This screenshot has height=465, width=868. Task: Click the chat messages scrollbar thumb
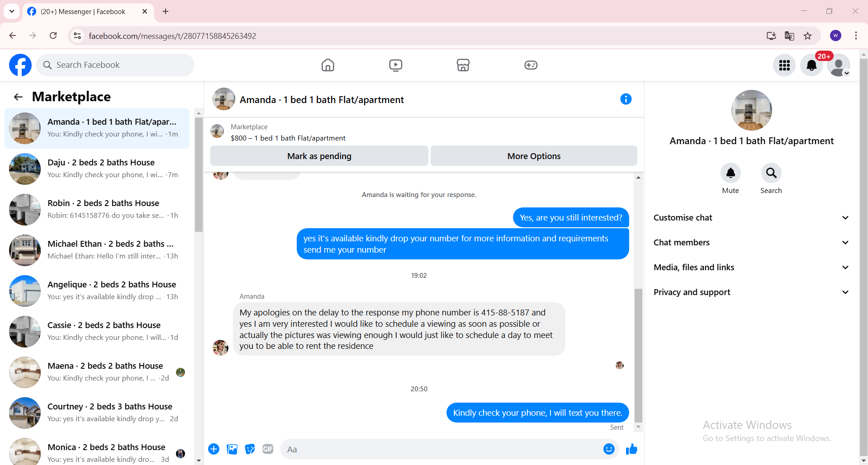638,355
